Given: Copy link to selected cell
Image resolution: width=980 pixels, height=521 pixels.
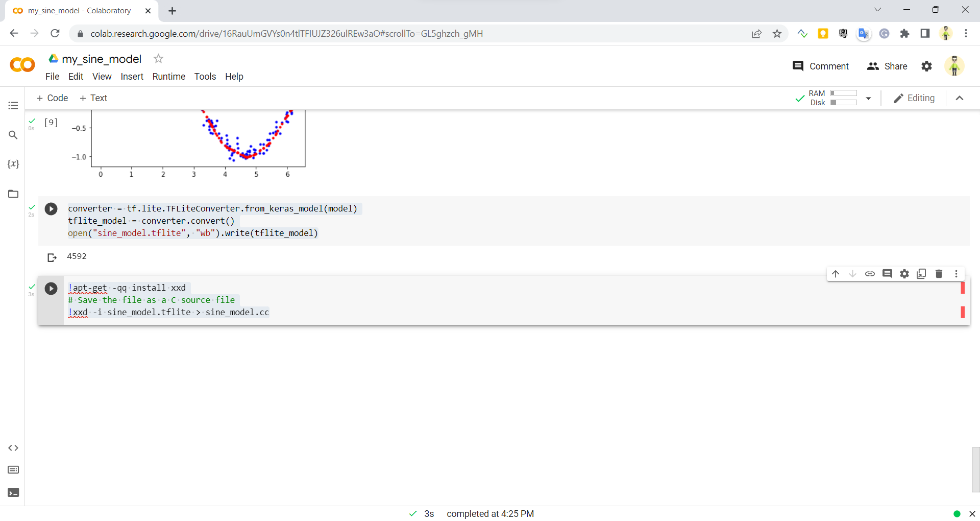Looking at the screenshot, I should click(x=870, y=274).
